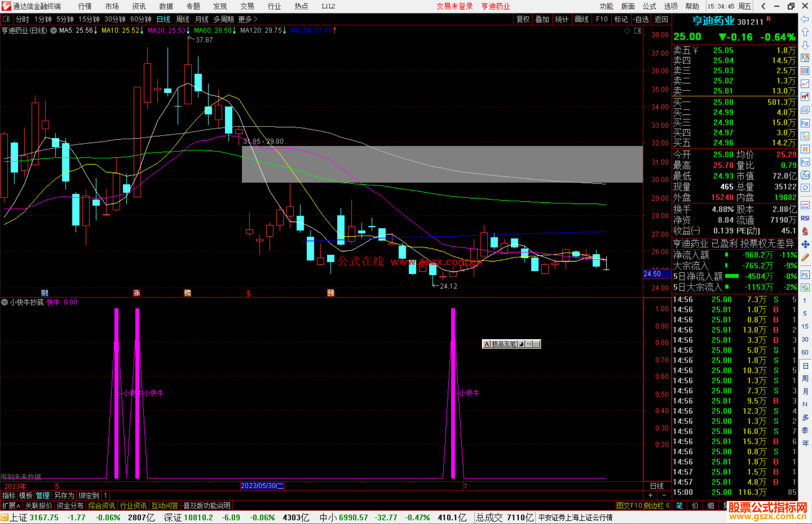Open the 行情 menu
The width and height of the screenshot is (812, 524).
(x=85, y=6)
